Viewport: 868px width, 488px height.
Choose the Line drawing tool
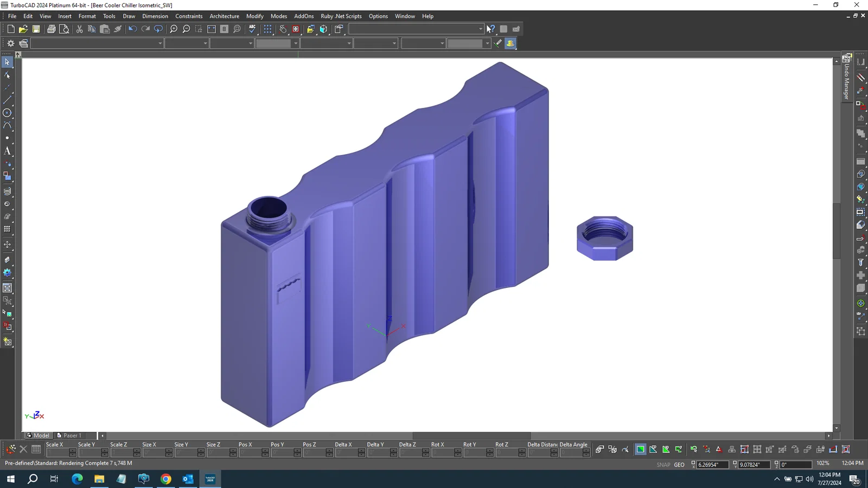pyautogui.click(x=7, y=100)
